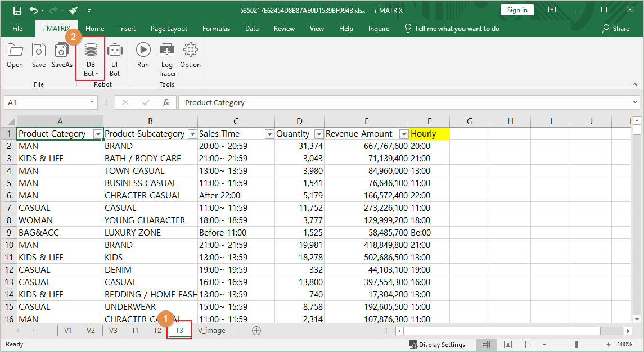
Task: Switch to the V_image sheet tab
Action: coord(211,331)
